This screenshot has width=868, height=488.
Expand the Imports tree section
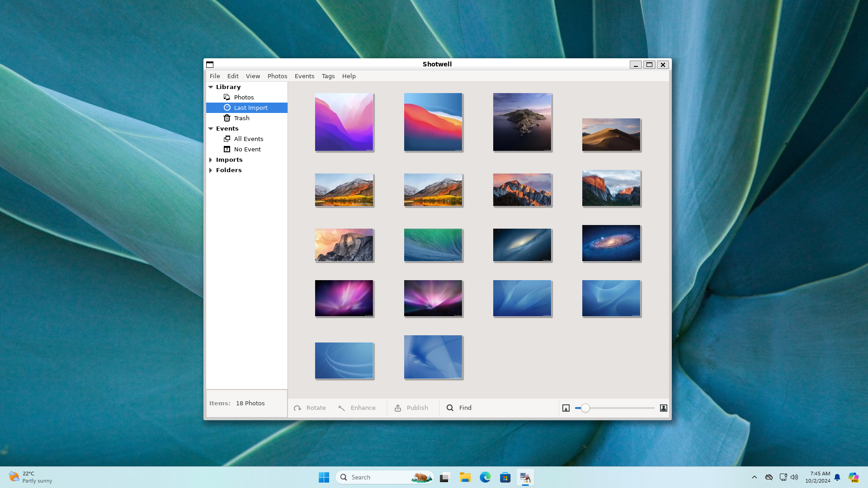pyautogui.click(x=211, y=160)
